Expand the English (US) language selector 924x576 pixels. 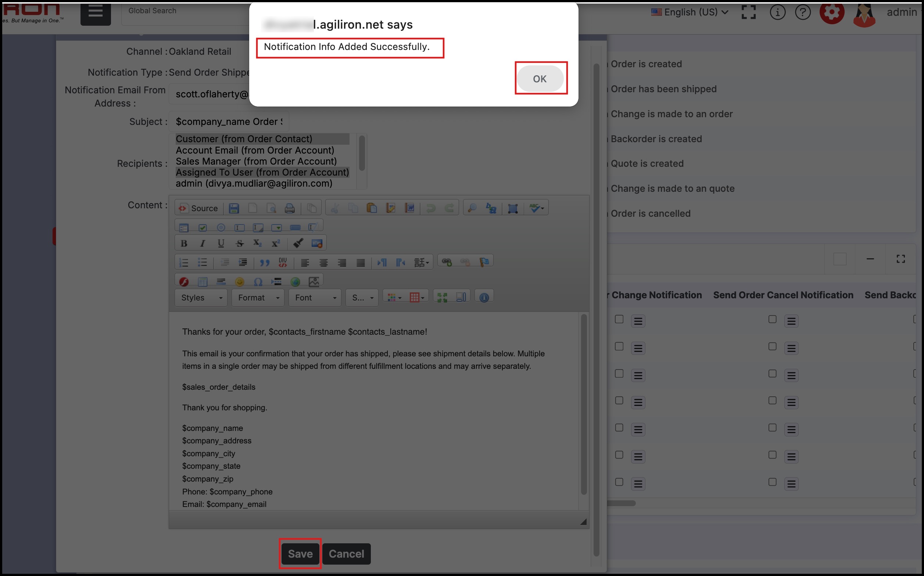click(x=690, y=12)
